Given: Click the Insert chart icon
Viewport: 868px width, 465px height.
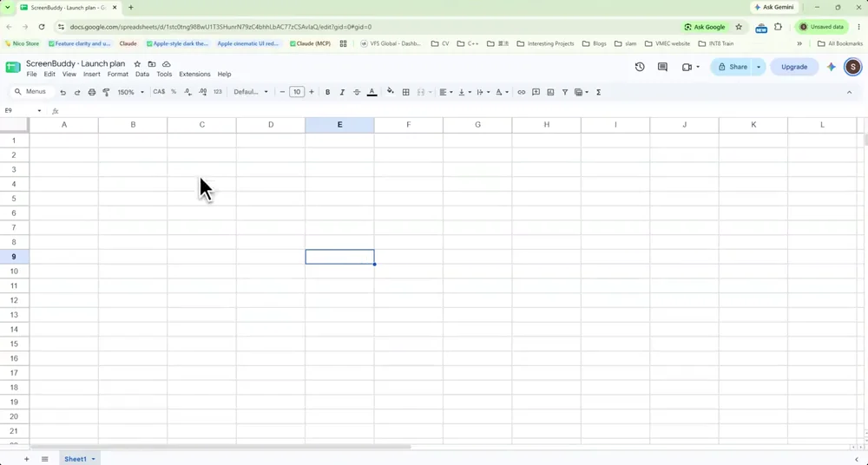Looking at the screenshot, I should click(x=550, y=92).
